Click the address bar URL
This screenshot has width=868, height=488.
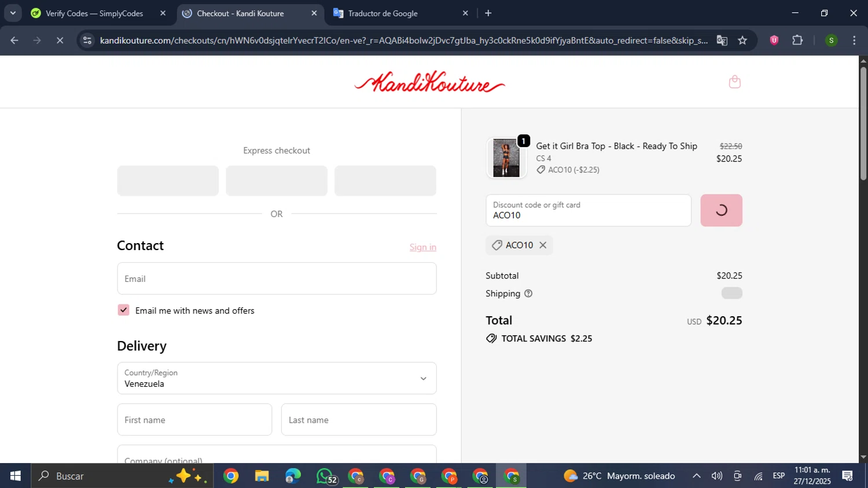403,40
